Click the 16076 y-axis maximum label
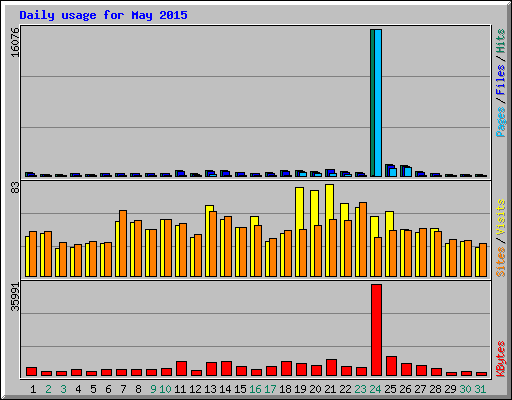Viewport: 512px width, 400px height. [x=15, y=42]
